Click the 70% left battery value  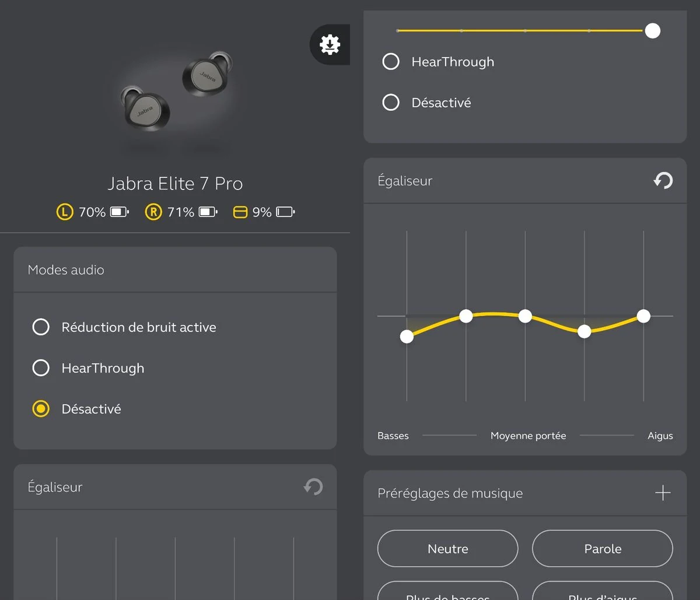click(x=92, y=212)
